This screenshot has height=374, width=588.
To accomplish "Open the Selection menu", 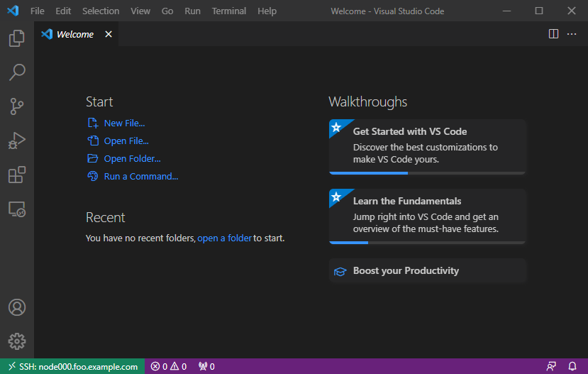I will 101,11.
